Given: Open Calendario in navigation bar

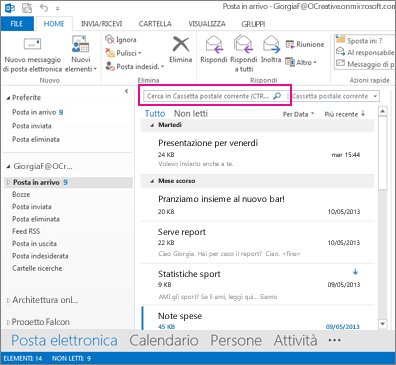Looking at the screenshot, I should coord(164,340).
